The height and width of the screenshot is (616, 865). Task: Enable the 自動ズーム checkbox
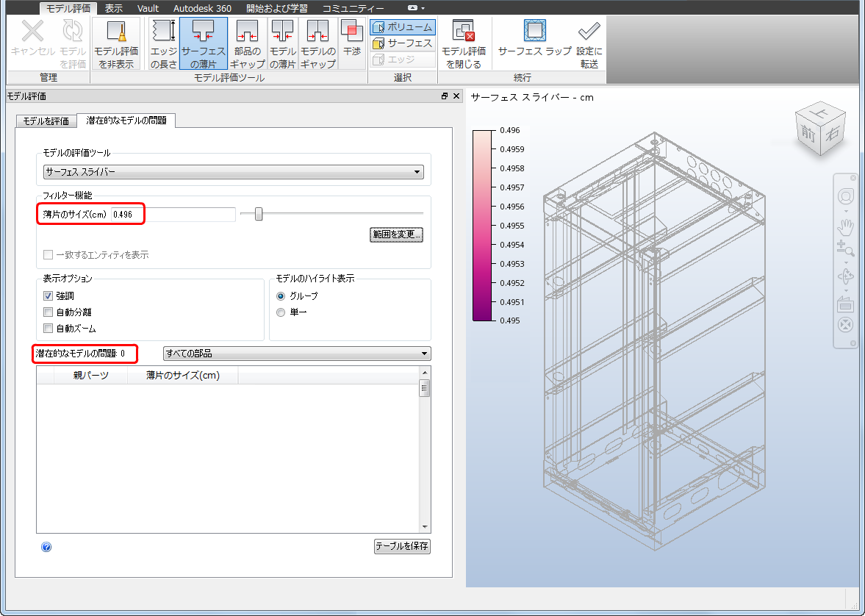coord(48,329)
